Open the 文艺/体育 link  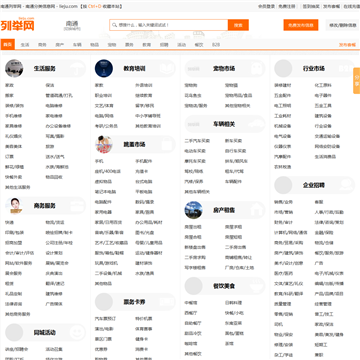[x=104, y=106]
